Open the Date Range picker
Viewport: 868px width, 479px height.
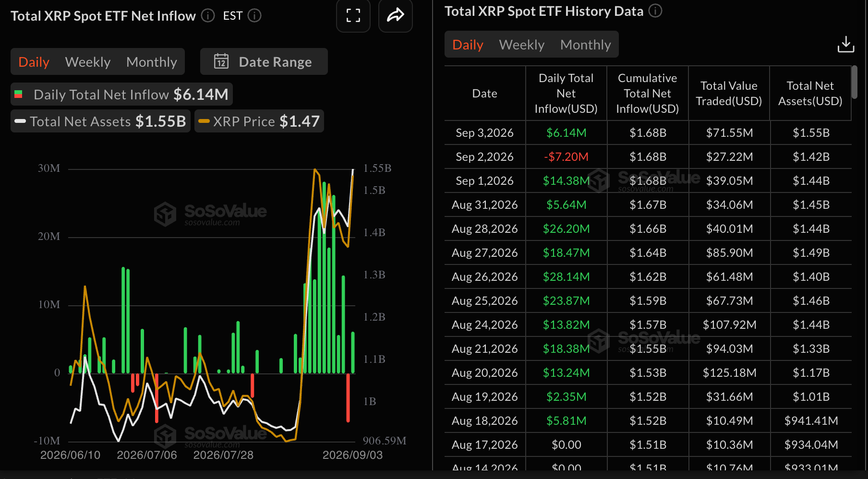point(264,61)
